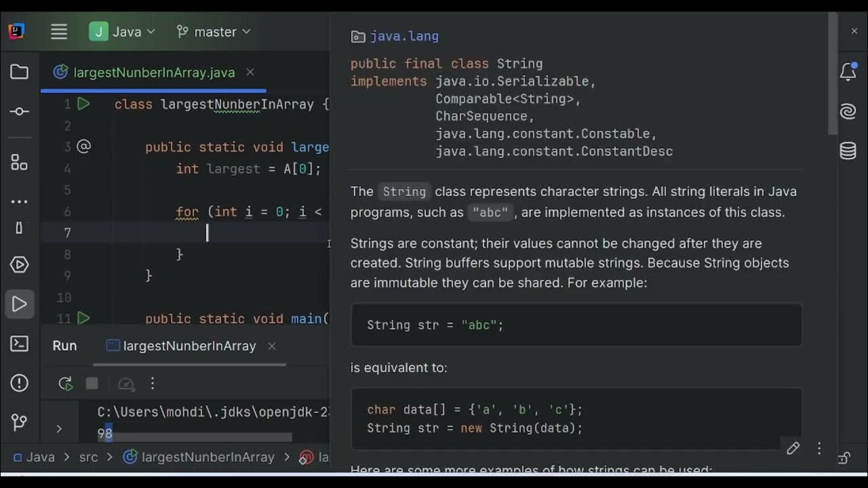Viewport: 868px width, 488px height.
Task: Edit documentation source pencil icon
Action: 793,448
